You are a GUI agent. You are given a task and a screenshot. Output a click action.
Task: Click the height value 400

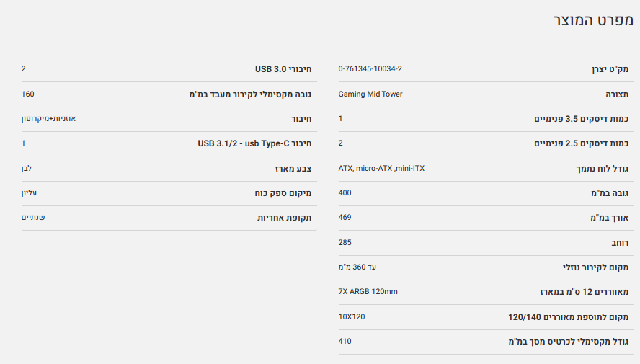pos(345,192)
